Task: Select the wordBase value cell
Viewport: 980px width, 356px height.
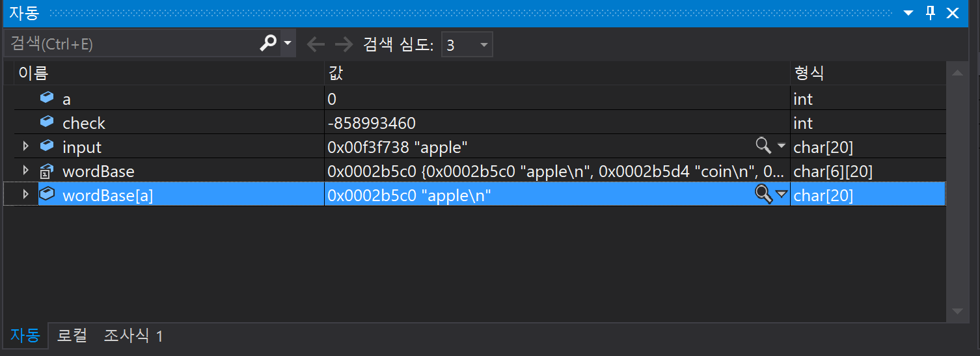Action: coord(557,171)
